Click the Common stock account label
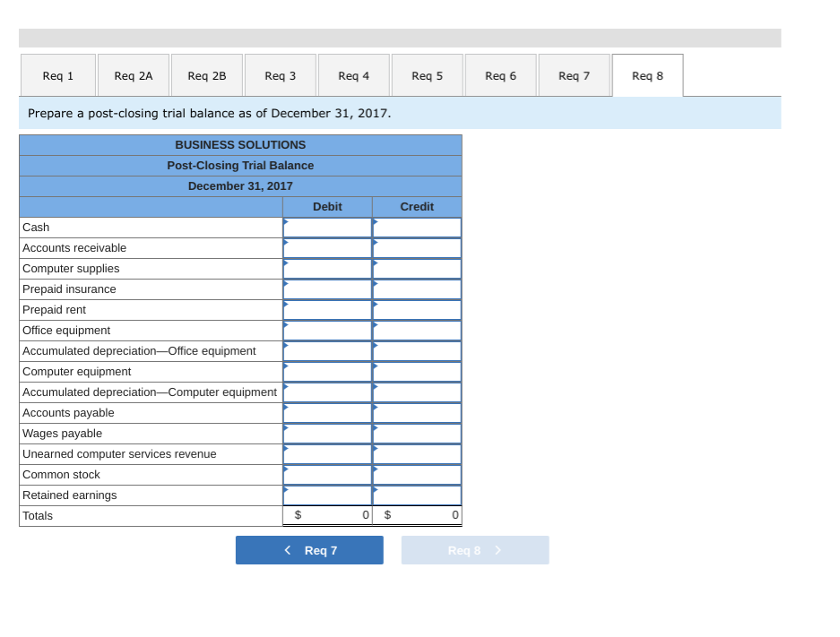Image resolution: width=840 pixels, height=637 pixels. click(61, 475)
